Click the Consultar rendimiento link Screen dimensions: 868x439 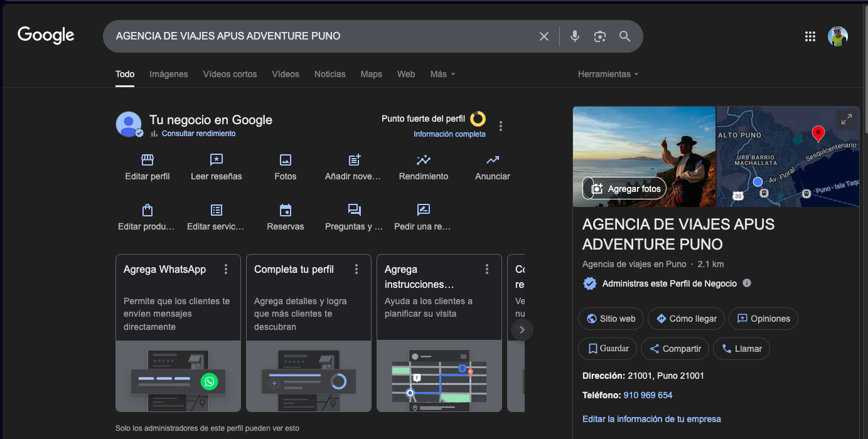coord(198,134)
